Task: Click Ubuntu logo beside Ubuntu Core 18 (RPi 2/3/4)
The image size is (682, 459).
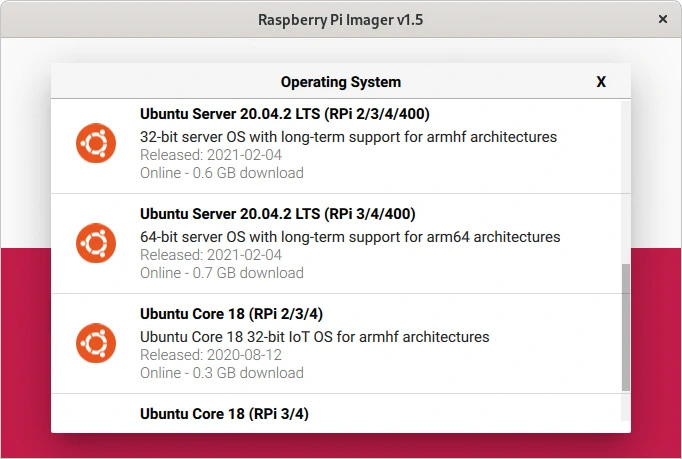Action: pos(96,343)
